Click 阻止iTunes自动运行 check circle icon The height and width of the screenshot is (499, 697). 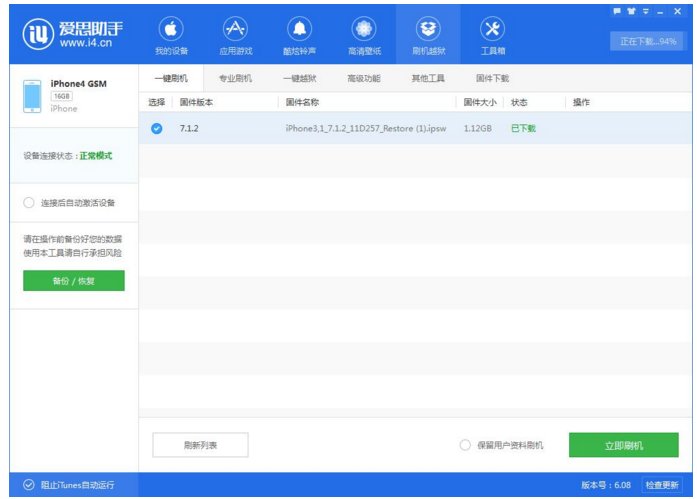tap(28, 484)
